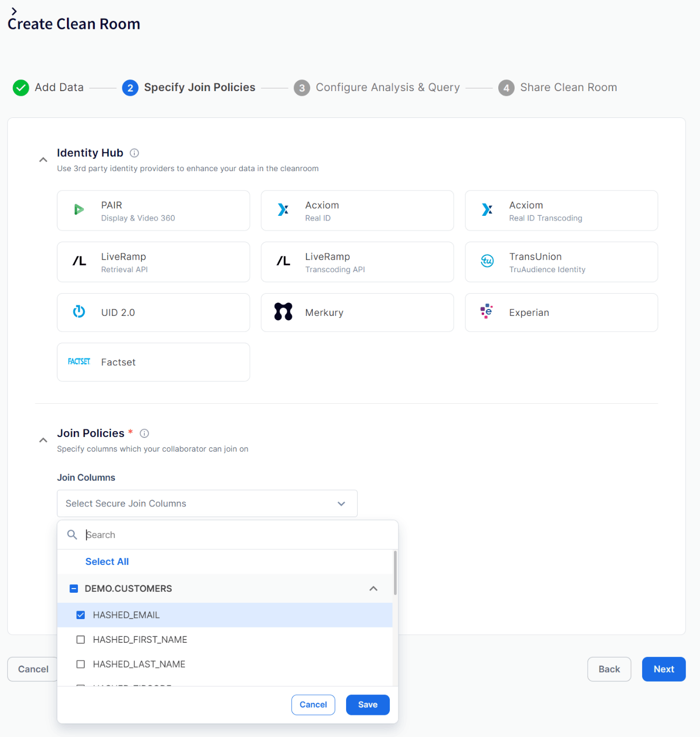Screen dimensions: 700x737
Task: Click the LiveRamp Retrieval API logo
Action: point(79,261)
